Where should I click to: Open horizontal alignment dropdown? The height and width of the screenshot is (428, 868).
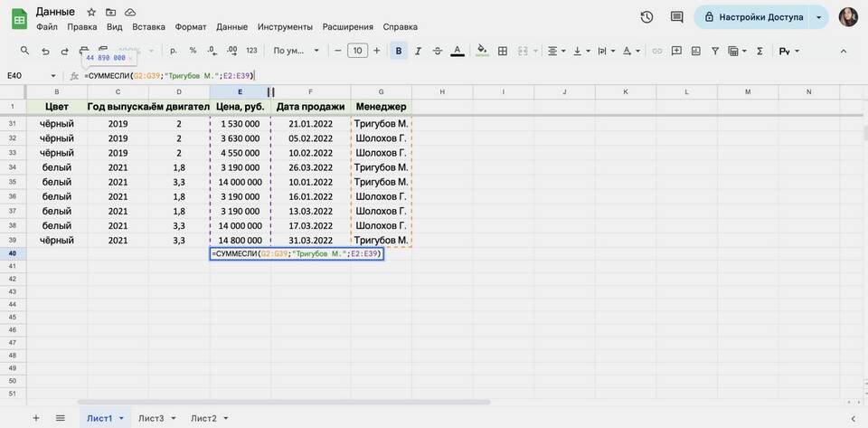pos(556,51)
